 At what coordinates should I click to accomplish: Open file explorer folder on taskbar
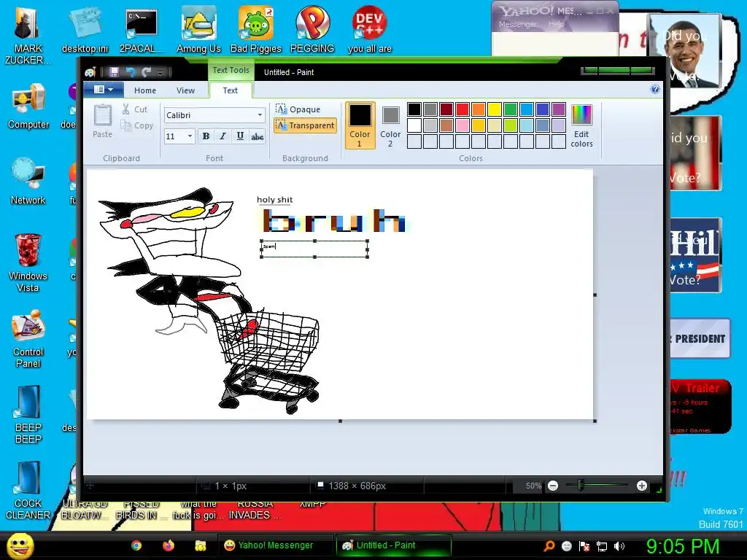click(201, 545)
